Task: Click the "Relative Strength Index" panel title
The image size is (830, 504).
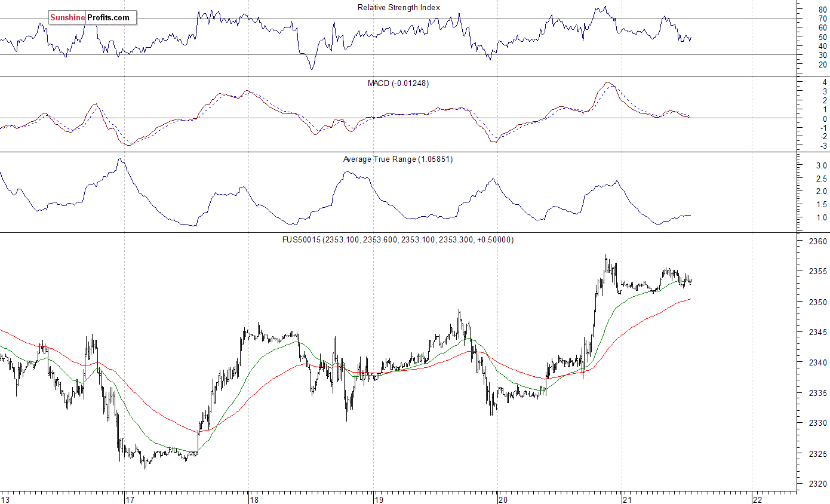Action: (399, 8)
